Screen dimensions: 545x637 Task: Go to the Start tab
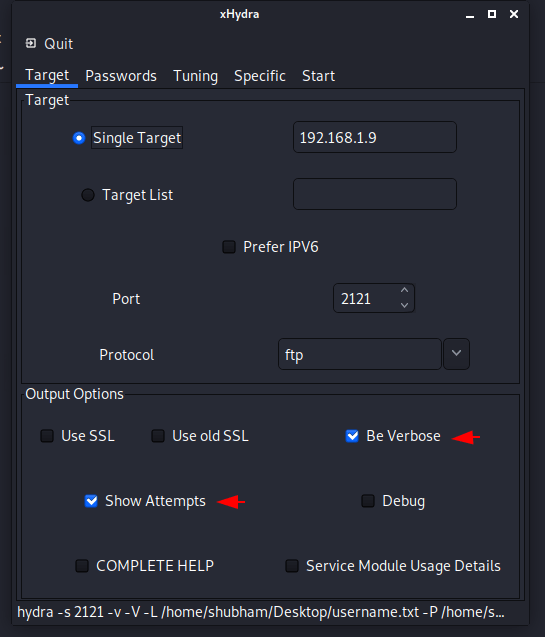coord(318,76)
